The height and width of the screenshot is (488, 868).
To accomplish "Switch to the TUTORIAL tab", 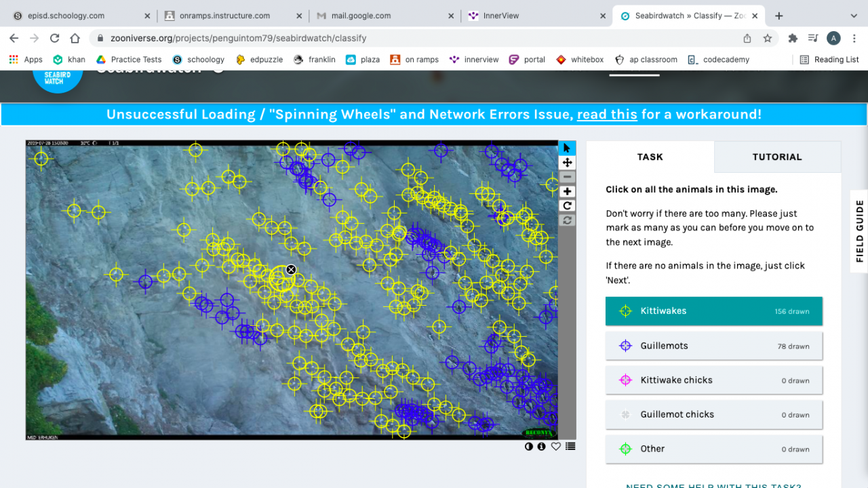I will (777, 157).
